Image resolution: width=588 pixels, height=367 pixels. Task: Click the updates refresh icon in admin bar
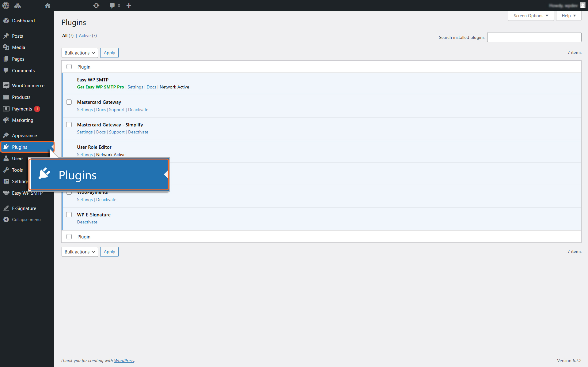tap(96, 6)
